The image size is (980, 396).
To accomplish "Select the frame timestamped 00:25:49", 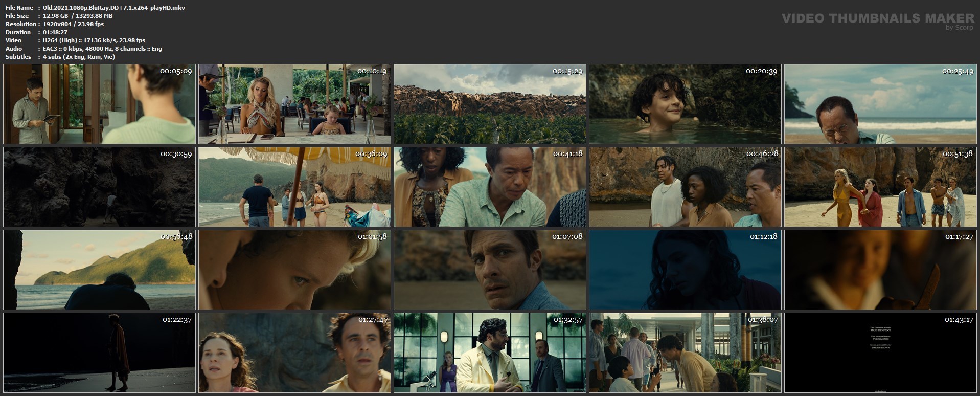I will (x=880, y=104).
